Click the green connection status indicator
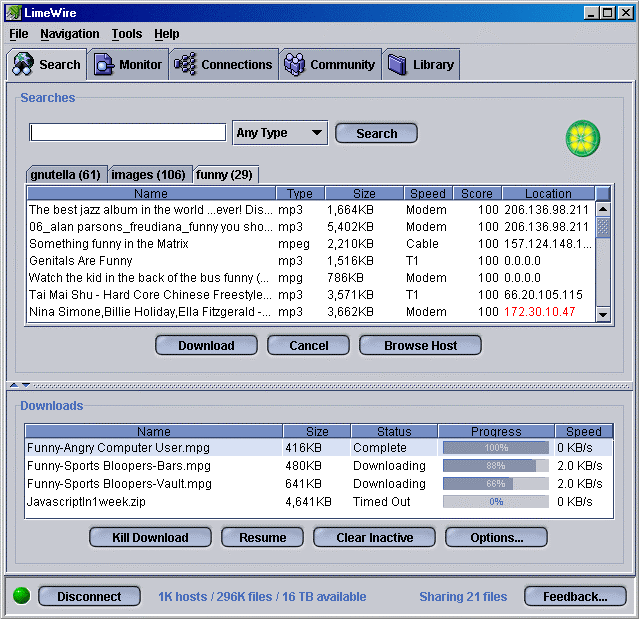This screenshot has height=619, width=639. coord(21,597)
